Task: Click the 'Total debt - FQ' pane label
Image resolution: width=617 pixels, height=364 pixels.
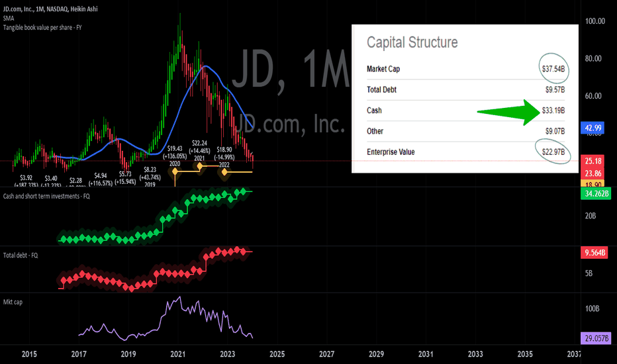Action: pyautogui.click(x=21, y=255)
